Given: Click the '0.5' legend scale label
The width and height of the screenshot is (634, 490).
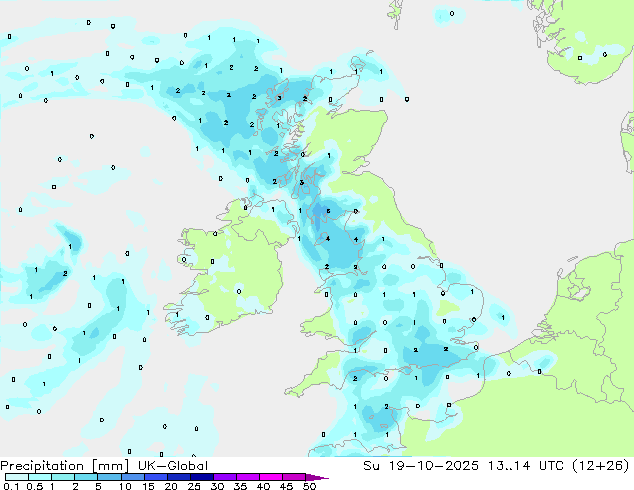Looking at the screenshot, I should tap(34, 486).
